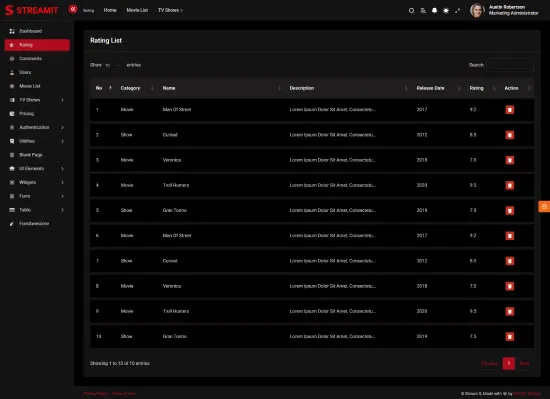The width and height of the screenshot is (550, 399).
Task: Sort table by Category column
Action: click(136, 88)
